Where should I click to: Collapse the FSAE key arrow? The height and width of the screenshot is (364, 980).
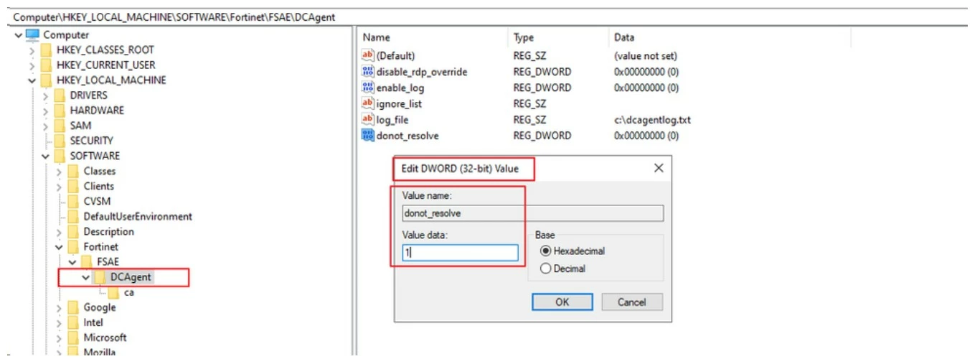tap(72, 262)
